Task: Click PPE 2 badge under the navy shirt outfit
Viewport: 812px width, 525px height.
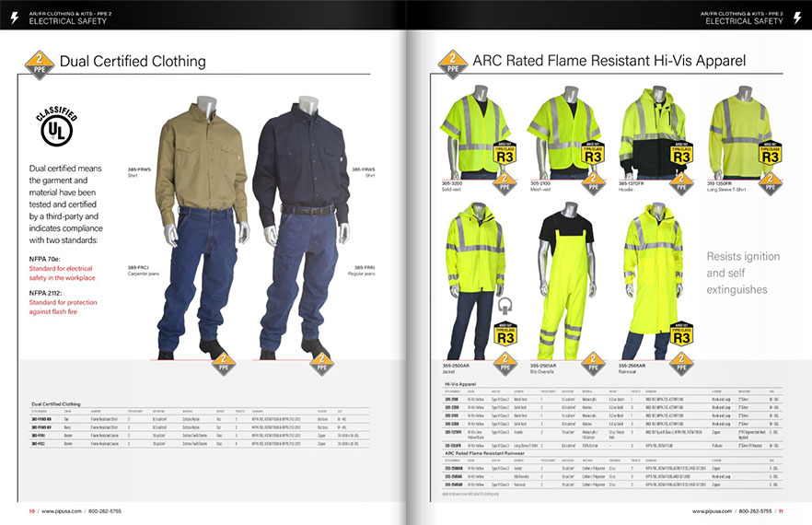Action: [x=321, y=363]
